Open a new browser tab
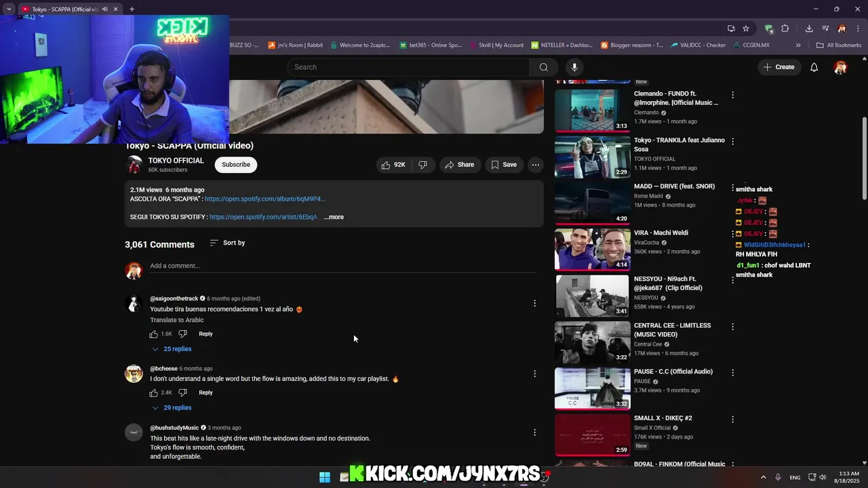 [132, 9]
